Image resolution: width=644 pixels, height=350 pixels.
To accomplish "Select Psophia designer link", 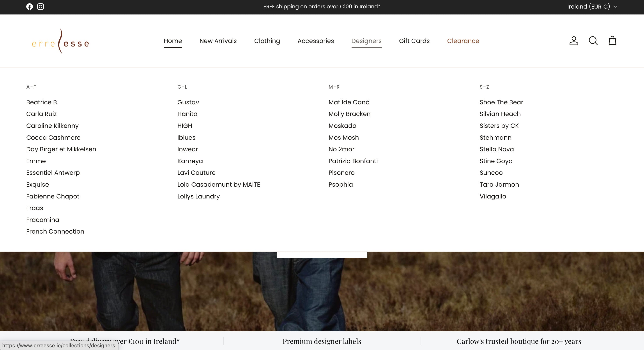I will click(340, 184).
